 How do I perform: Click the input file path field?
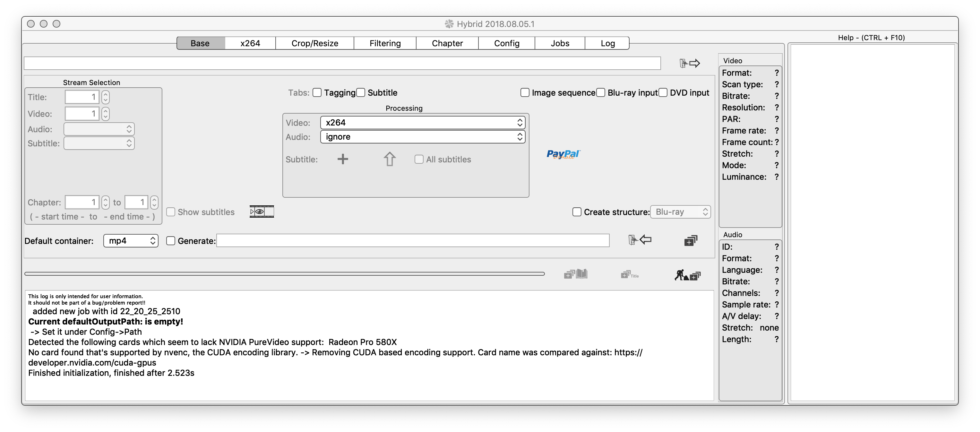click(x=342, y=63)
